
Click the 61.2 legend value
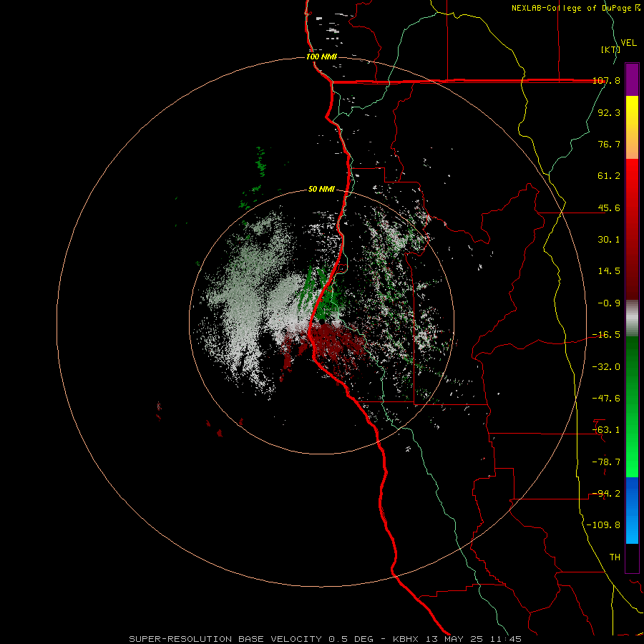pyautogui.click(x=609, y=176)
